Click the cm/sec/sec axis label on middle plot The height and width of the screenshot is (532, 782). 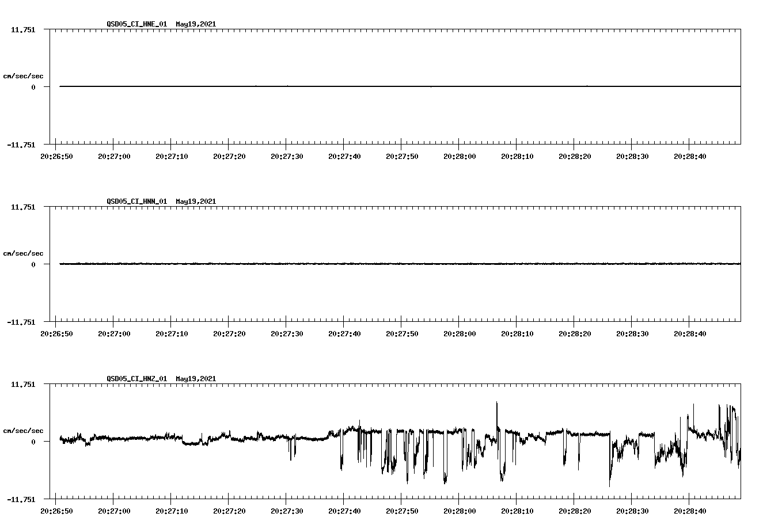[x=23, y=253]
